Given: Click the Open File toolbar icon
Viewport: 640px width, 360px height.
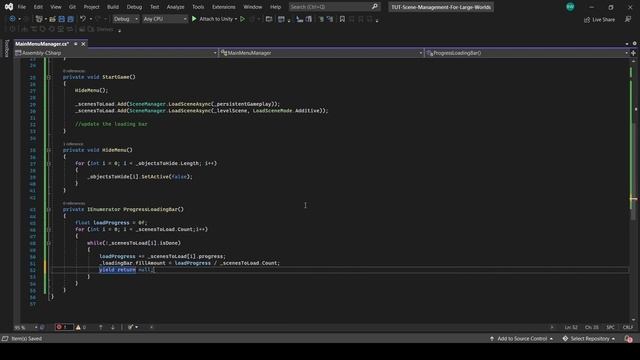Looking at the screenshot, I should pyautogui.click(x=53, y=19).
